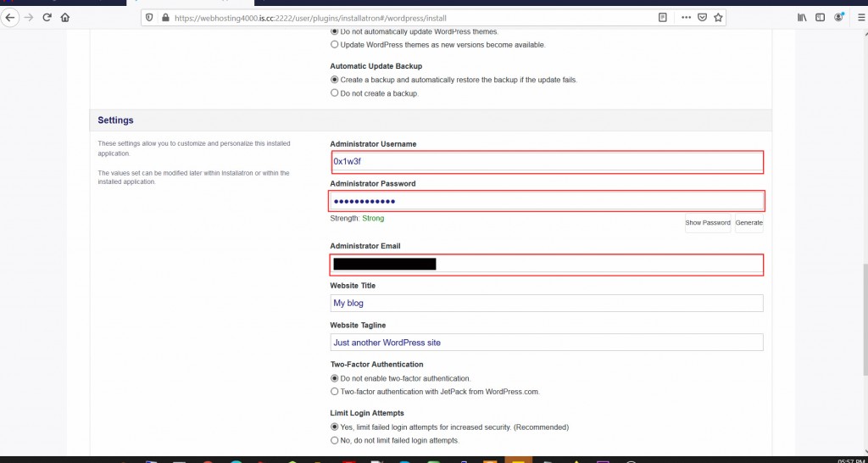The width and height of the screenshot is (868, 463).
Task: Click the 'Settings' section heading
Action: click(115, 120)
